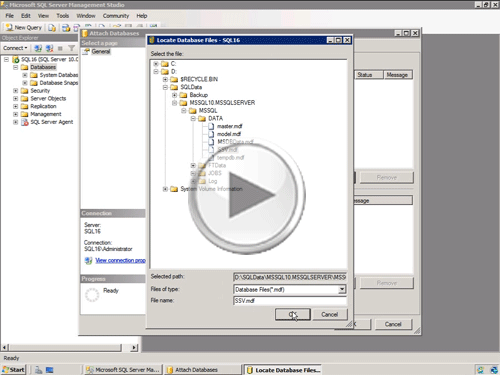Select the MSSQL folder in the tree
The width and height of the screenshot is (500, 375).
[x=208, y=111]
